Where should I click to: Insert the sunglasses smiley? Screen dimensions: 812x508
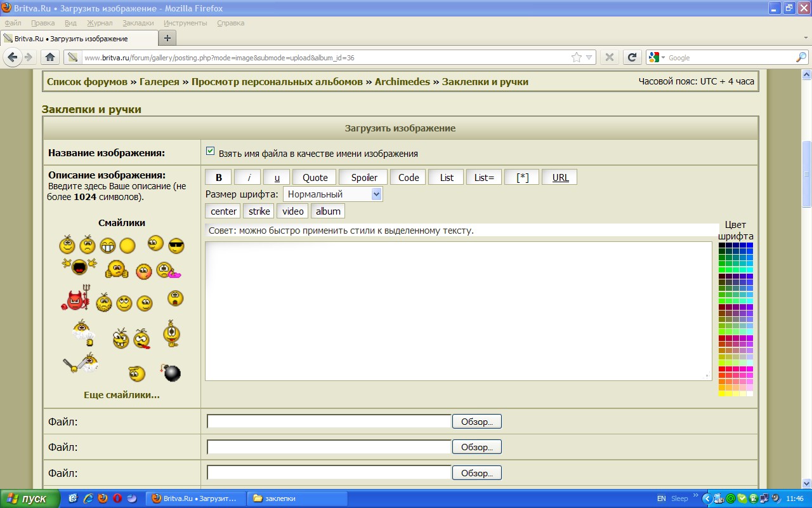[176, 246]
